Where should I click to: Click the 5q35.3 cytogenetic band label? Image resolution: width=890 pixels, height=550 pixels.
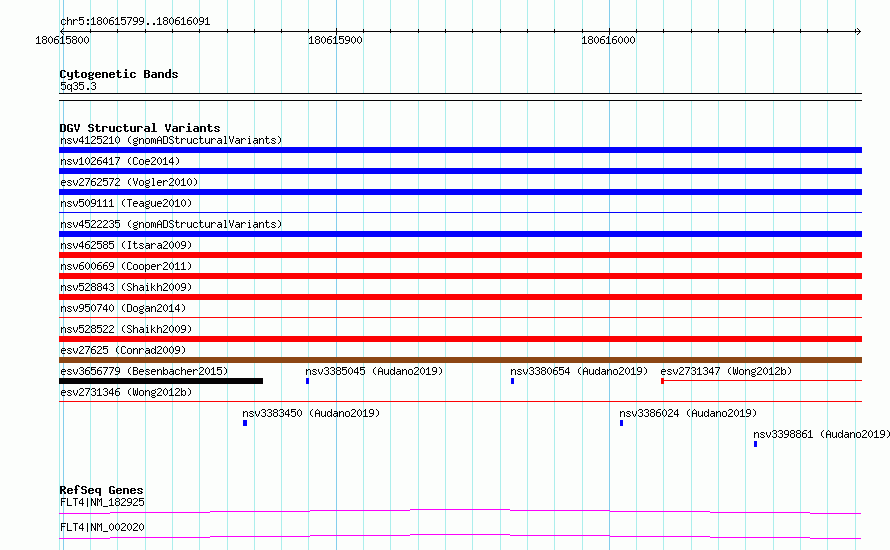[78, 86]
